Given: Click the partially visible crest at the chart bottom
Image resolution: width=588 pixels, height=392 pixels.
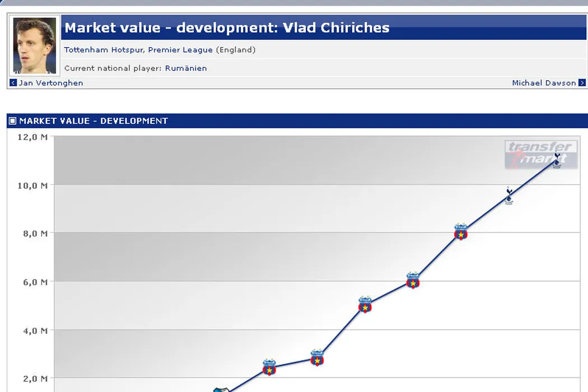Looking at the screenshot, I should click(x=221, y=390).
